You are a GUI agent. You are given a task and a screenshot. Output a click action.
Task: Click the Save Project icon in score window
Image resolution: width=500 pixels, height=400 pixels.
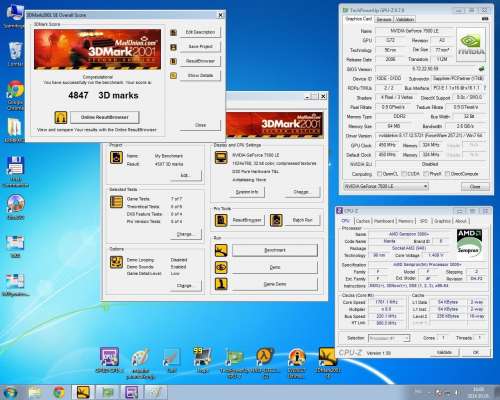[x=173, y=47]
